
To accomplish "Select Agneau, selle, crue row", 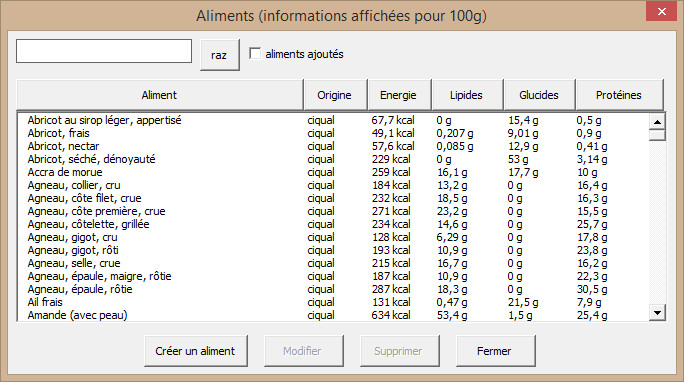I will tap(333, 263).
